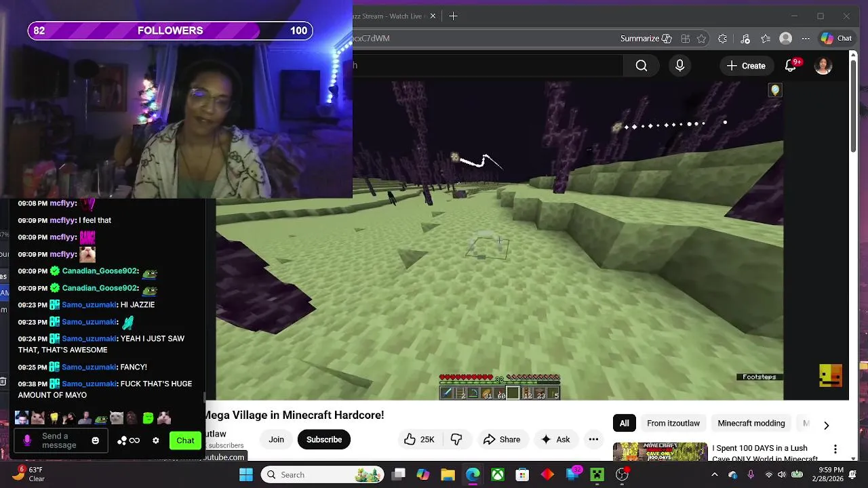The height and width of the screenshot is (488, 868).
Task: Switch to Microsoft Edge on taskbar
Action: pyautogui.click(x=473, y=474)
